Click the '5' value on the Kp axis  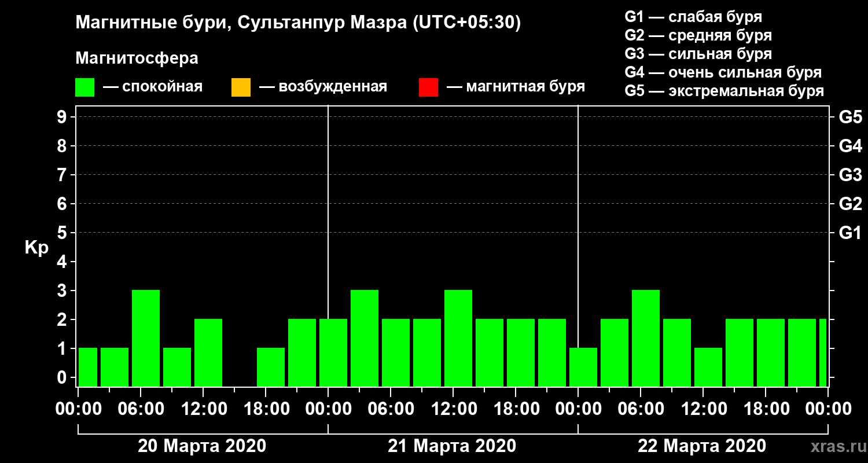tap(63, 233)
